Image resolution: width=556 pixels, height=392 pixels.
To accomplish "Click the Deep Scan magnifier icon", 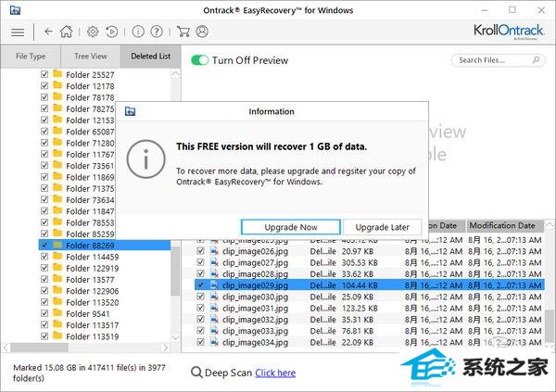I will (x=196, y=373).
